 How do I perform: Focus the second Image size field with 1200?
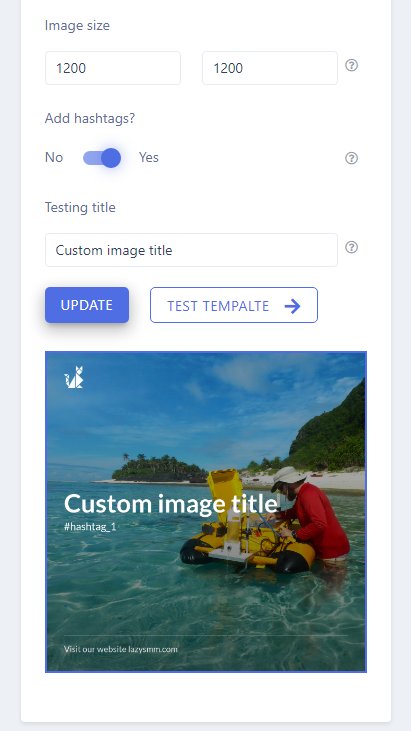(270, 68)
